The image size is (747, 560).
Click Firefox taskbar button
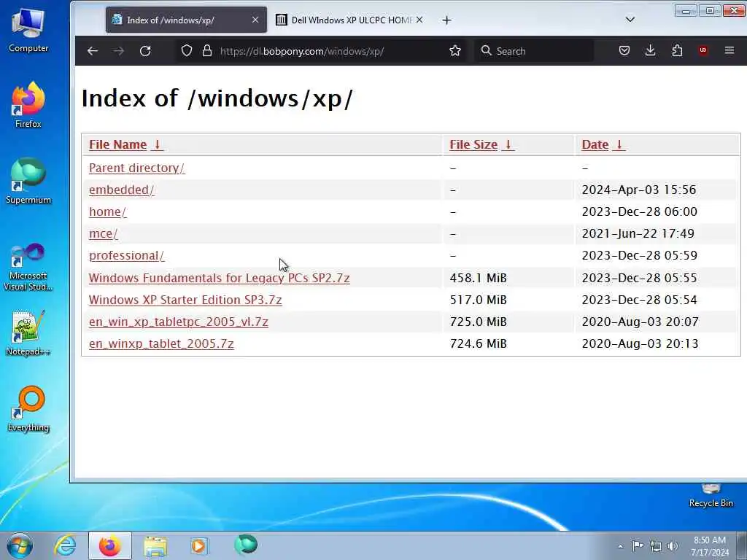[110, 545]
